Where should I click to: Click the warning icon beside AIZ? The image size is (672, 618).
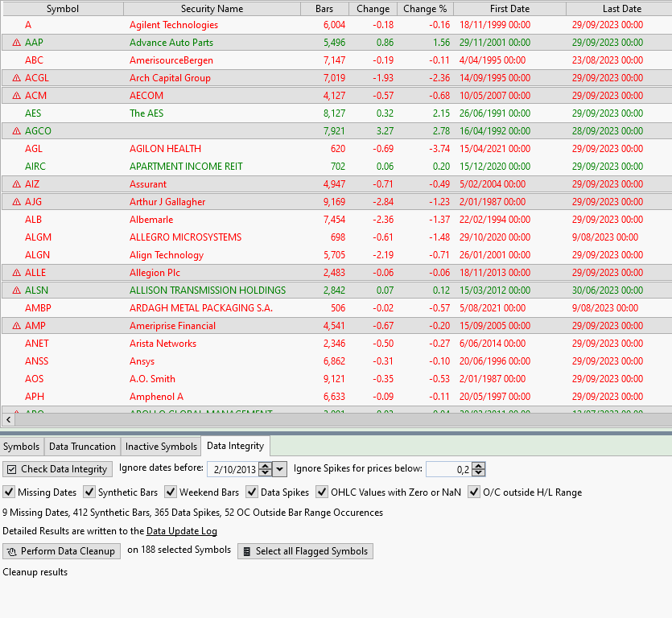(17, 184)
